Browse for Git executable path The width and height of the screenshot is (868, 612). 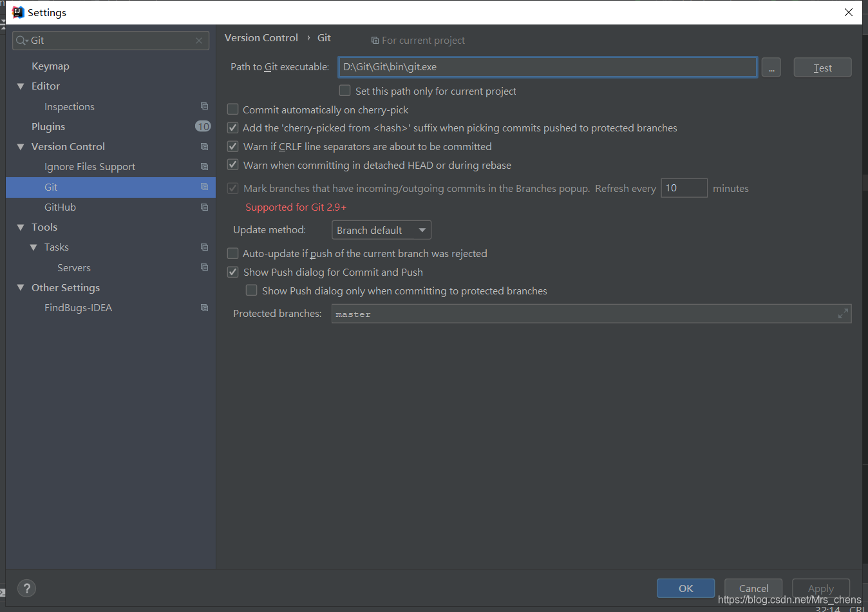pyautogui.click(x=771, y=68)
